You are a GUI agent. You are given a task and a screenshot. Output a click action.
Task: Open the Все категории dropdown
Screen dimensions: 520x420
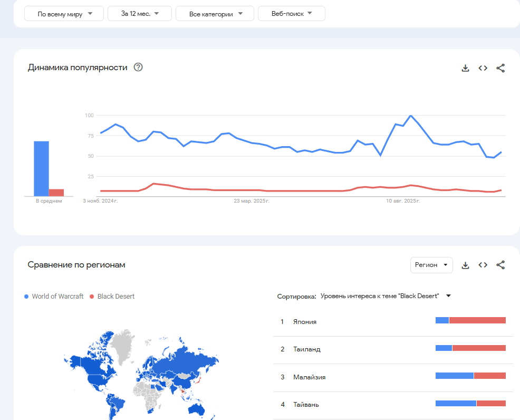pos(215,14)
